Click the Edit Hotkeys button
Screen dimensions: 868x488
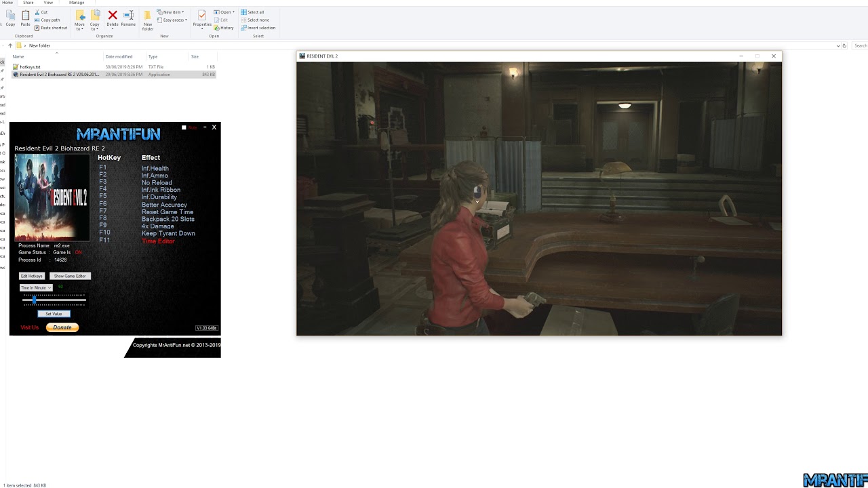[x=32, y=276]
